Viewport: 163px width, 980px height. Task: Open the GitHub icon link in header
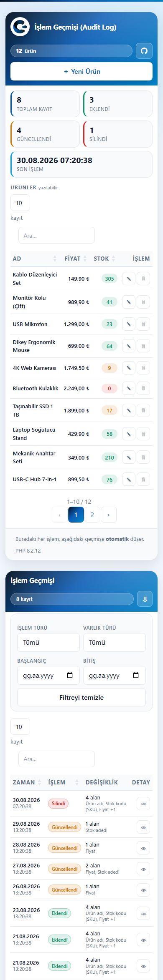[x=144, y=51]
